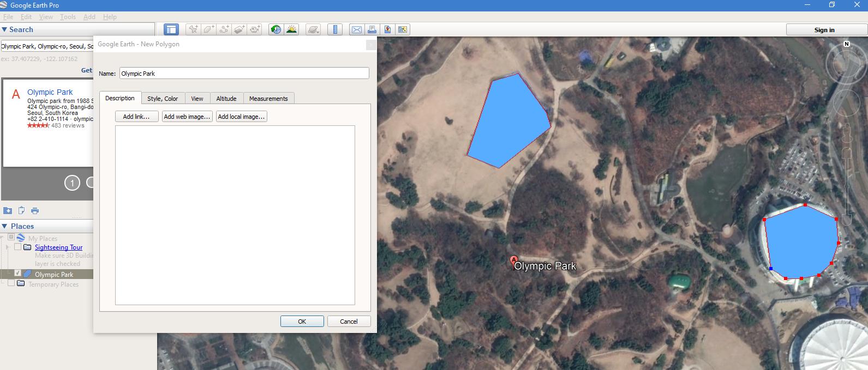The width and height of the screenshot is (868, 370).
Task: Click the copy to clipboard icon in Search panel
Action: tap(21, 210)
